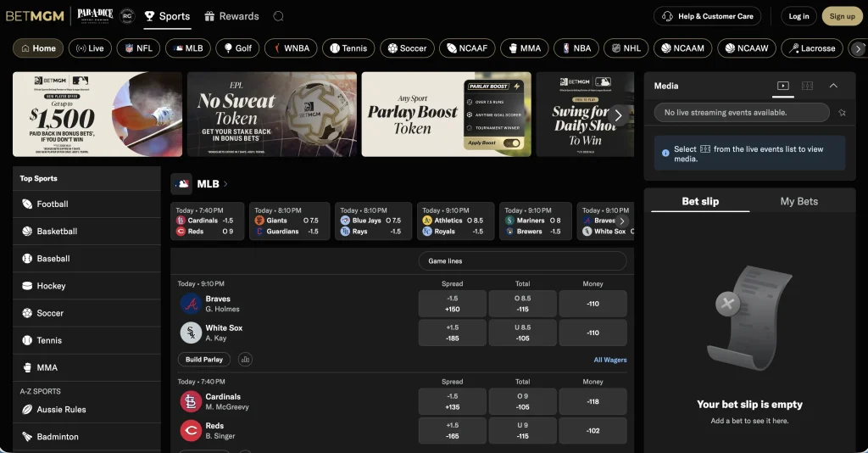Select the MLB sport pill
Screen dimensions: 868x453
point(187,48)
